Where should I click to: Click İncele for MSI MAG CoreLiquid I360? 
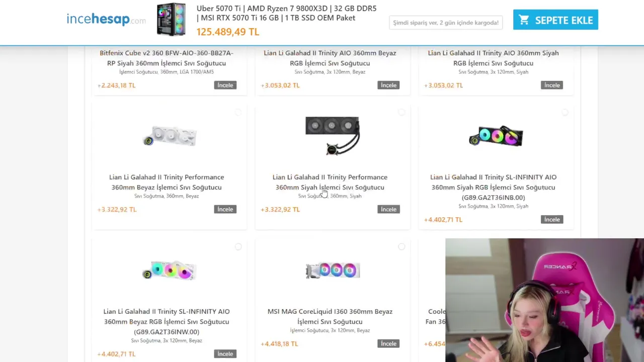[x=388, y=343]
